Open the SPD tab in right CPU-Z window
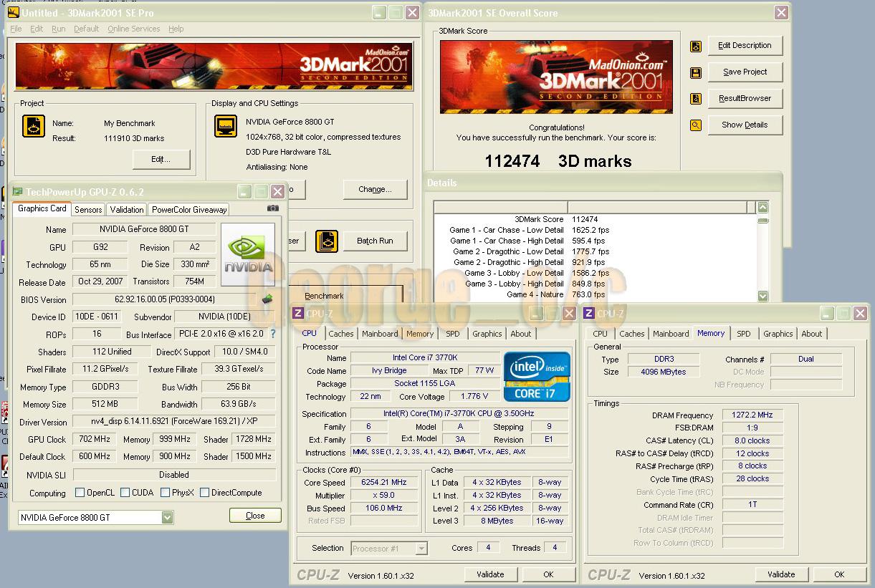The width and height of the screenshot is (875, 588). [744, 334]
